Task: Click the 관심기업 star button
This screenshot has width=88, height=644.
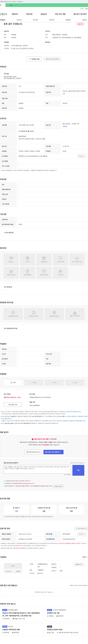Action: coord(8,571)
